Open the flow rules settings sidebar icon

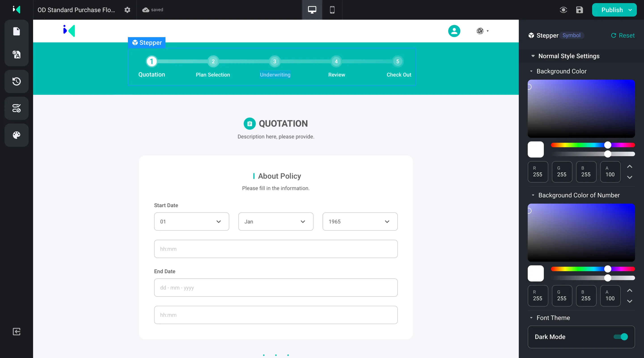[17, 108]
